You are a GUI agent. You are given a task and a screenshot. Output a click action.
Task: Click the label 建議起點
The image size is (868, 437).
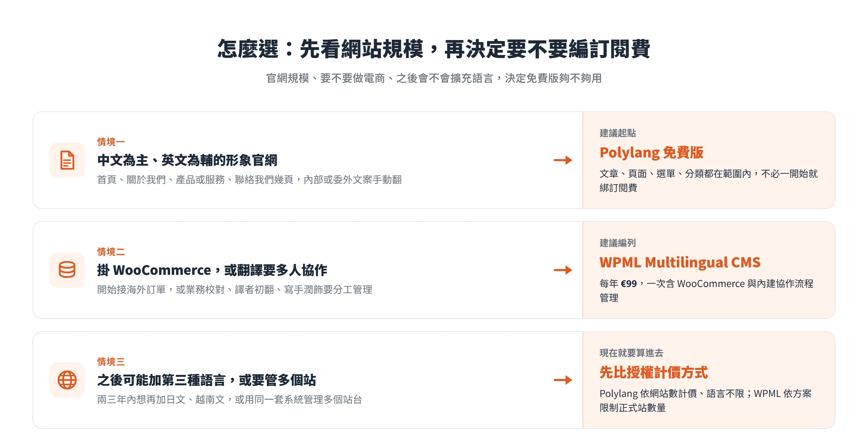pos(617,133)
